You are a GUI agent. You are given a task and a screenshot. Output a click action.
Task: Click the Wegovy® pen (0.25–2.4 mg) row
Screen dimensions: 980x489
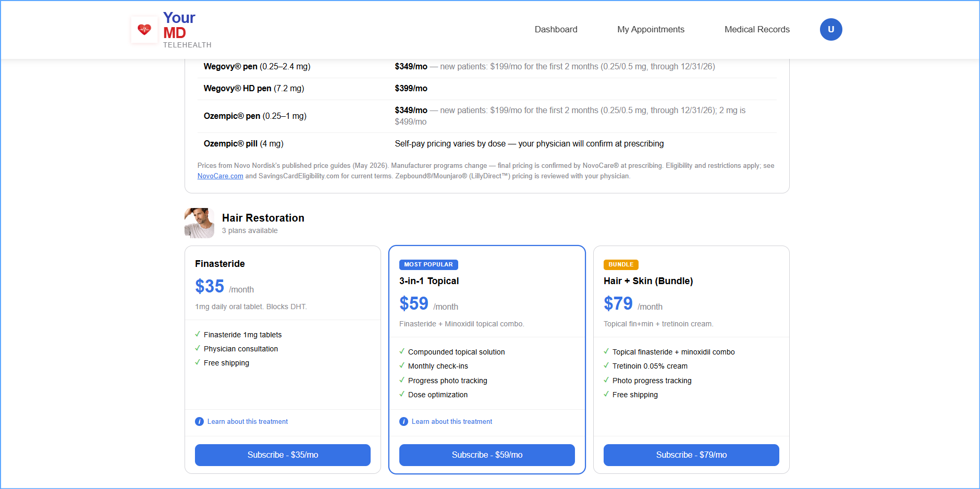click(487, 67)
